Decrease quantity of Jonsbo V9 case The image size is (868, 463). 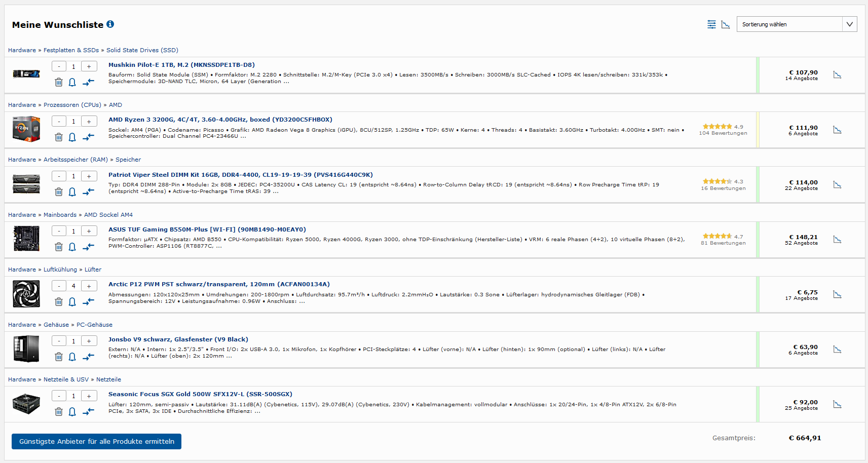pos(59,341)
